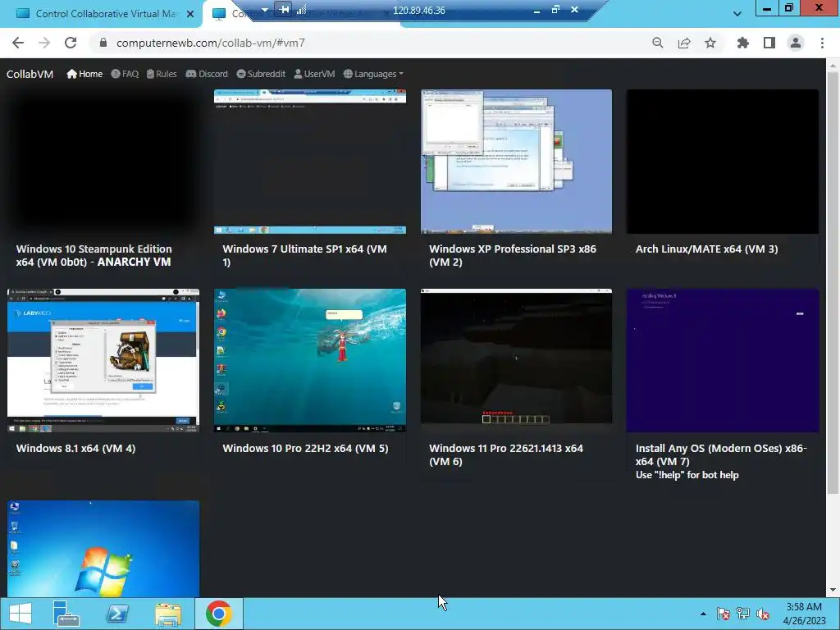Click the CollabVM brand link
Screen dimensions: 840x630
(30, 74)
